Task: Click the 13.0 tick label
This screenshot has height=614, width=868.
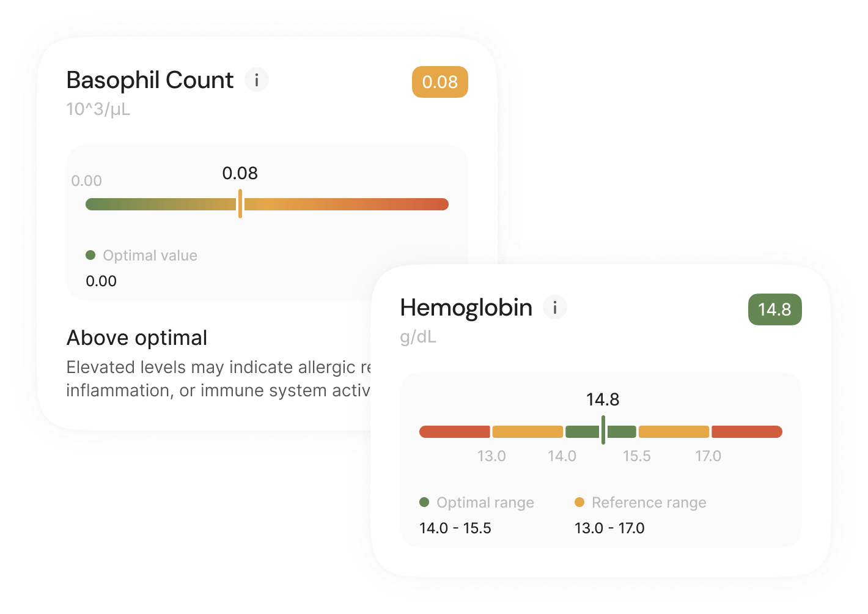Action: [x=491, y=456]
